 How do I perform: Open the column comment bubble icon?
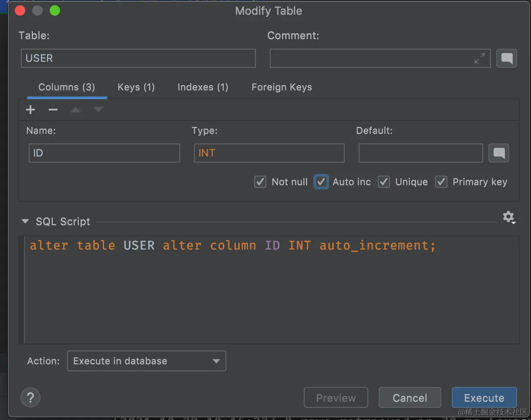(499, 153)
